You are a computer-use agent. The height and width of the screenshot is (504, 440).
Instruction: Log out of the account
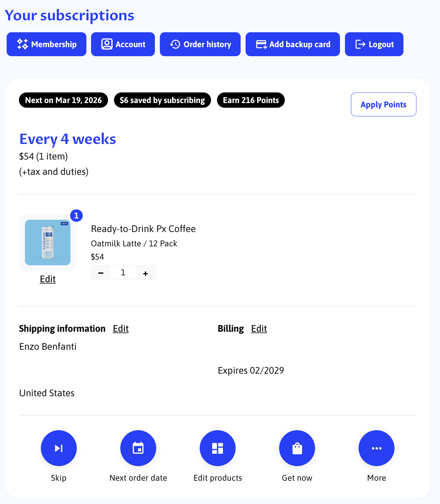(374, 44)
